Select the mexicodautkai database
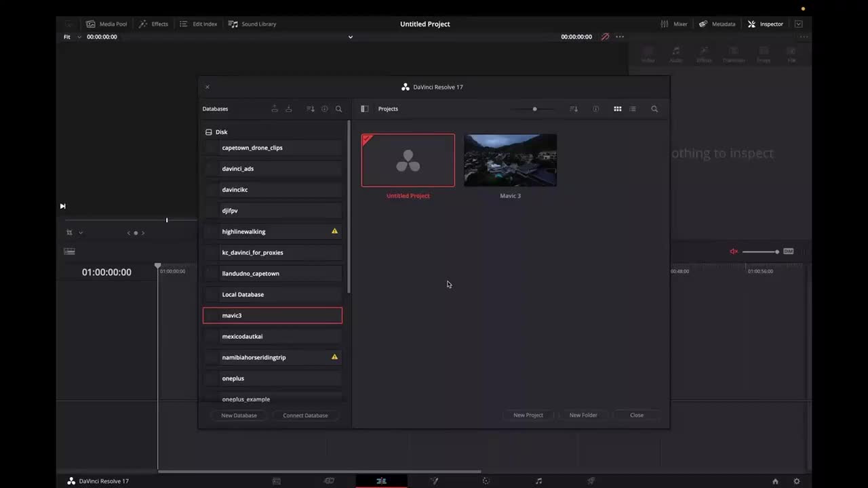868x488 pixels. [x=273, y=337]
